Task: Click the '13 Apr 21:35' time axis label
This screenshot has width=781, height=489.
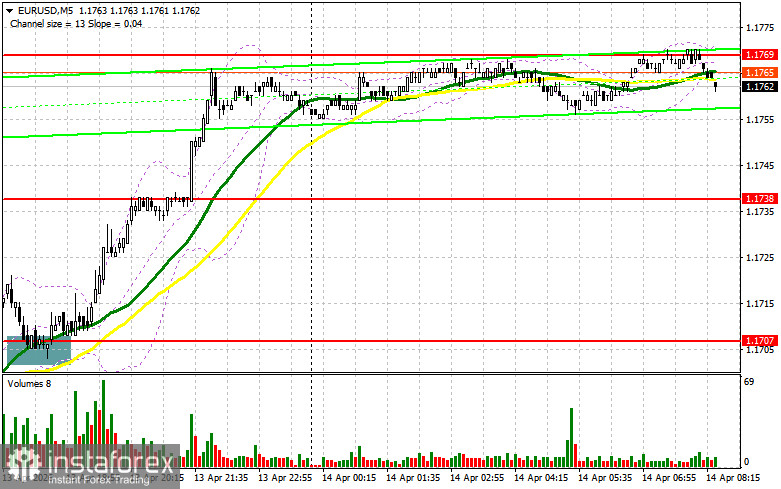Action: pos(221,478)
